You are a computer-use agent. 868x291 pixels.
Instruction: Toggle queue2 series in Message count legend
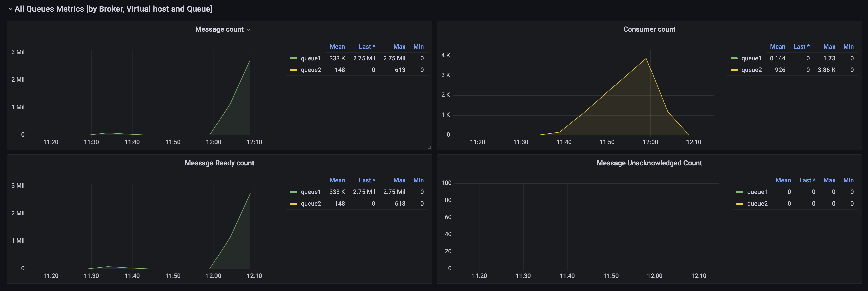click(311, 70)
